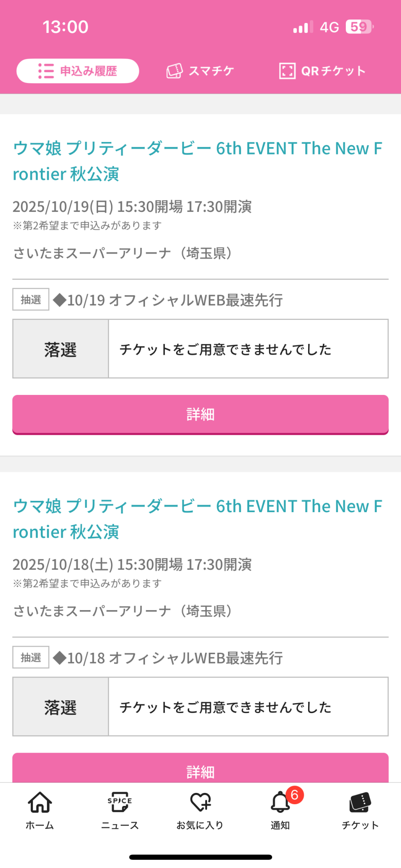
Task: Open the 10/19 event title link
Action: click(197, 161)
